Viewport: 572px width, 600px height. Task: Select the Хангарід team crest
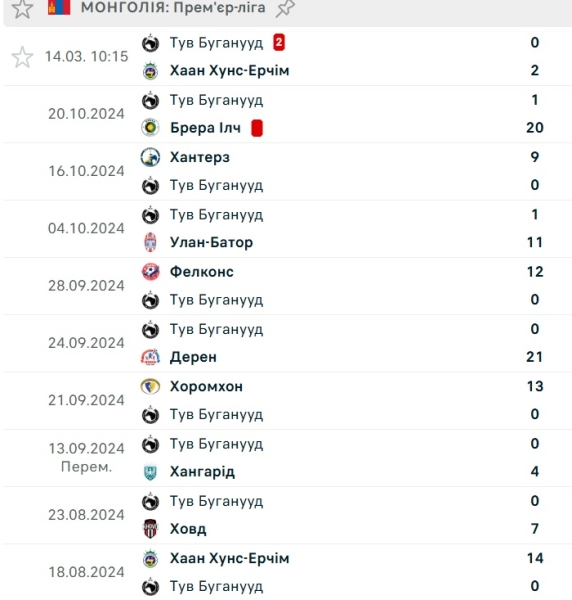(150, 472)
